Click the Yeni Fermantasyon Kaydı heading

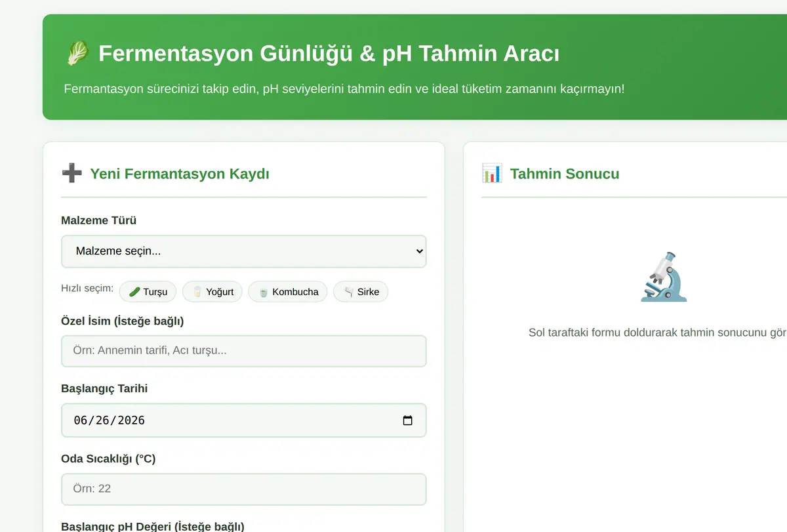click(180, 174)
